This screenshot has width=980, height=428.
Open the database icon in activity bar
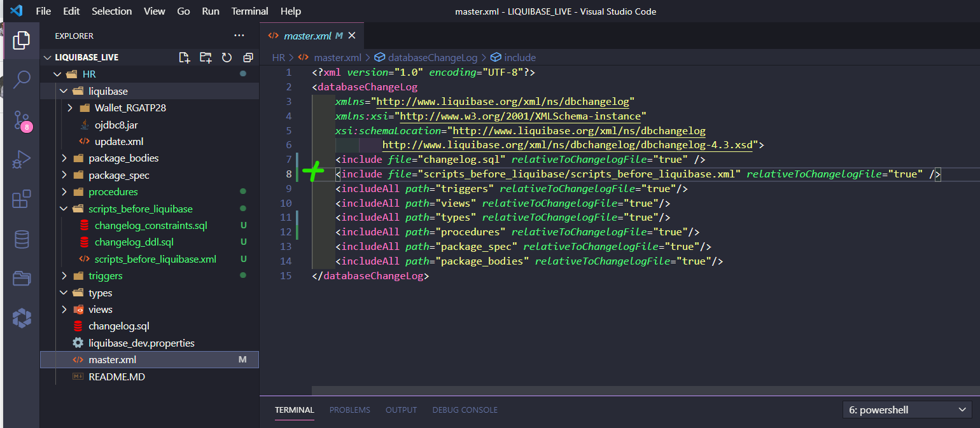pyautogui.click(x=21, y=239)
